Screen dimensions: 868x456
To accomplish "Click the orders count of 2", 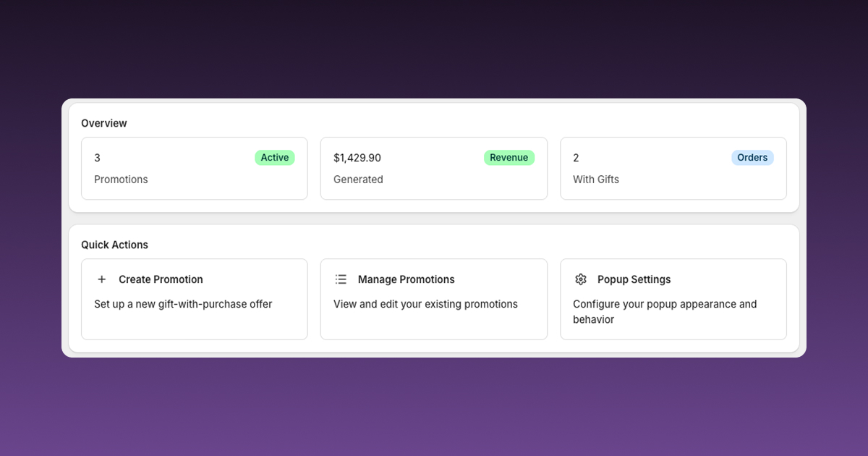I will click(576, 158).
